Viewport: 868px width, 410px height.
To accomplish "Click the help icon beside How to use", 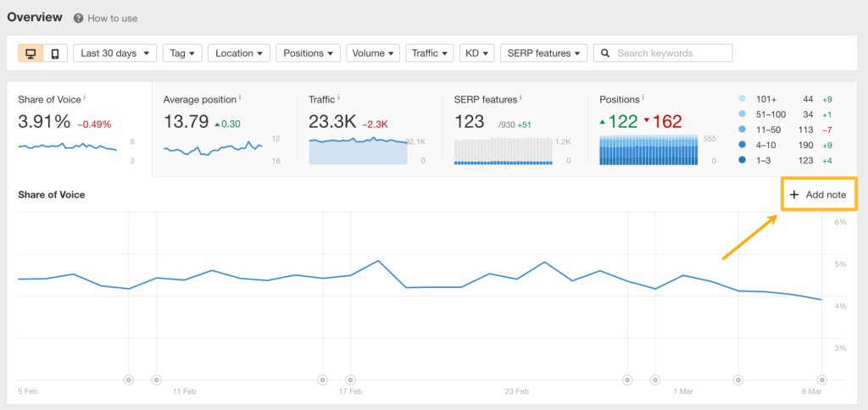I will pos(78,18).
